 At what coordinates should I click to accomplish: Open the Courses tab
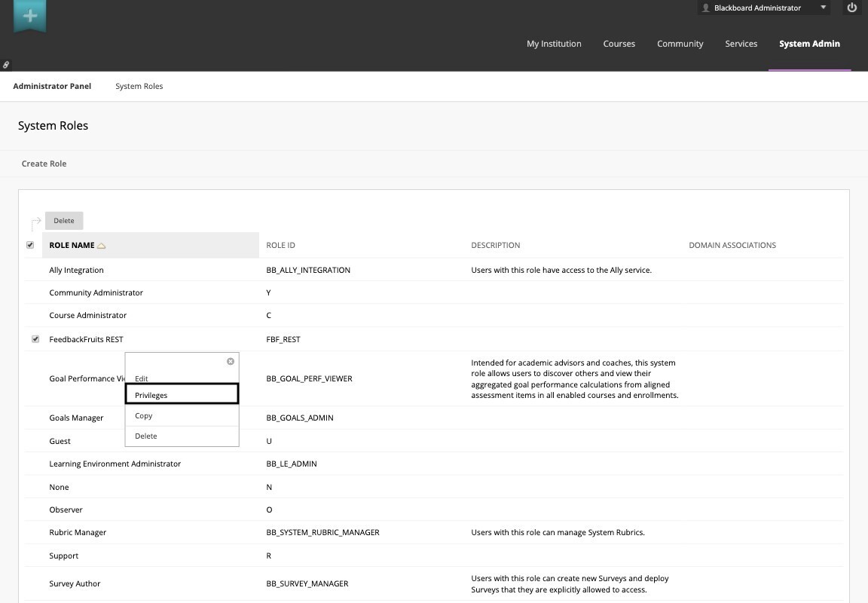[x=619, y=44]
